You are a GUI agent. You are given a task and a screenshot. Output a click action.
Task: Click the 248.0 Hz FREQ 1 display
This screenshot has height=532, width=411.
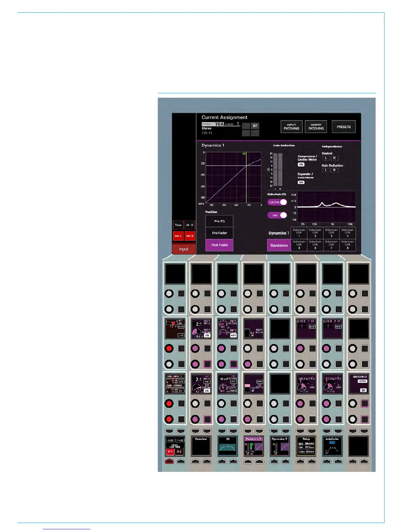(306, 384)
